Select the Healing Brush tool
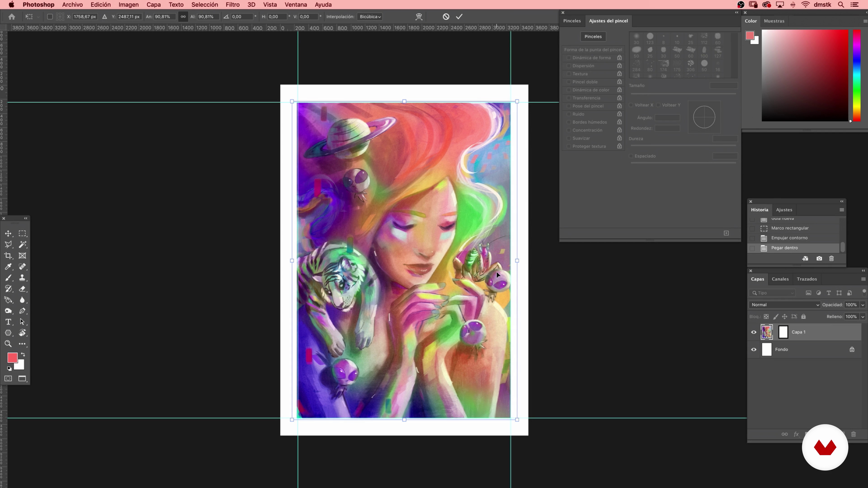 pyautogui.click(x=22, y=267)
